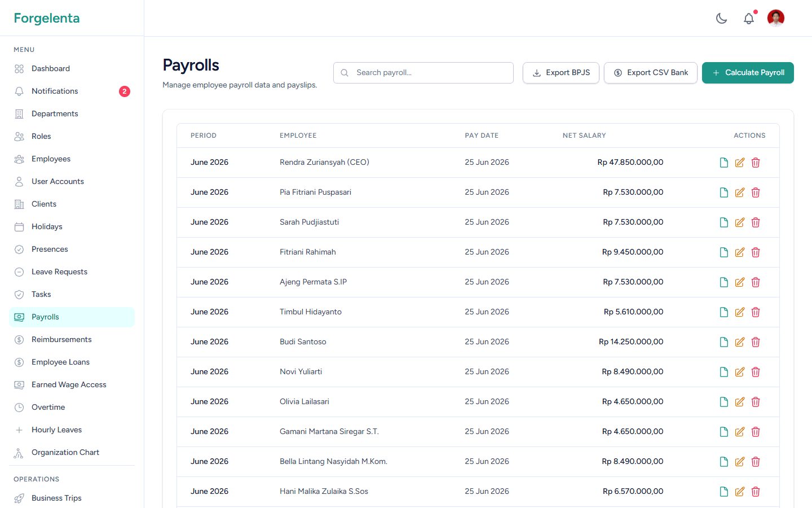Click the Reimbursements dollar icon
The height and width of the screenshot is (508, 812).
point(19,340)
